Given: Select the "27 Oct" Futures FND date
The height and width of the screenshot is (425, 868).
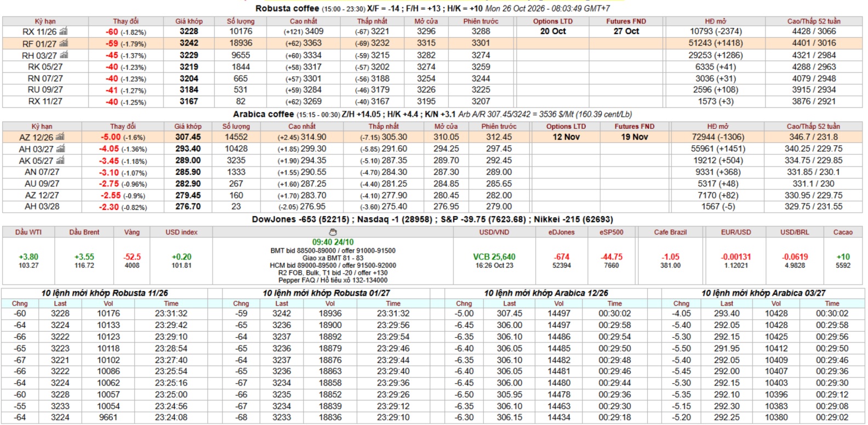Looking at the screenshot, I should point(626,31).
